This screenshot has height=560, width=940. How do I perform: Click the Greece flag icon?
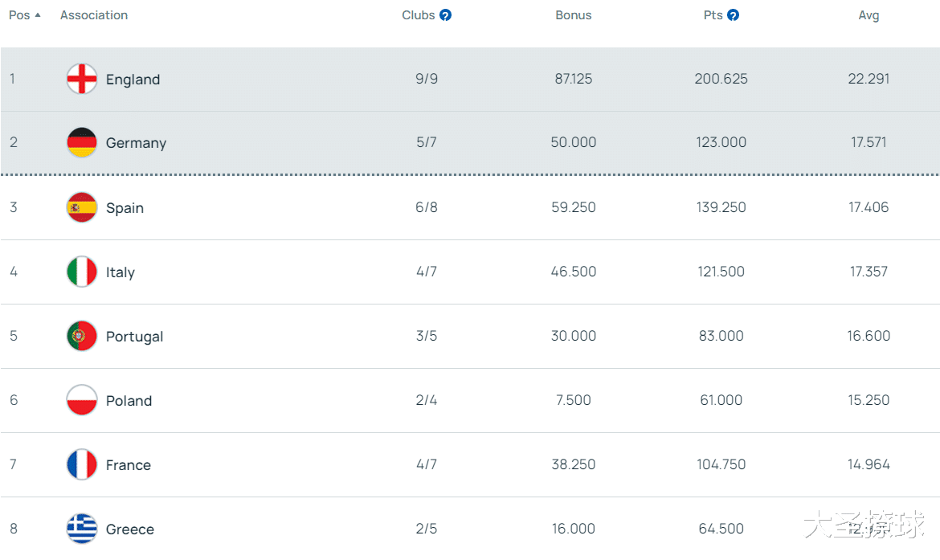(x=82, y=529)
